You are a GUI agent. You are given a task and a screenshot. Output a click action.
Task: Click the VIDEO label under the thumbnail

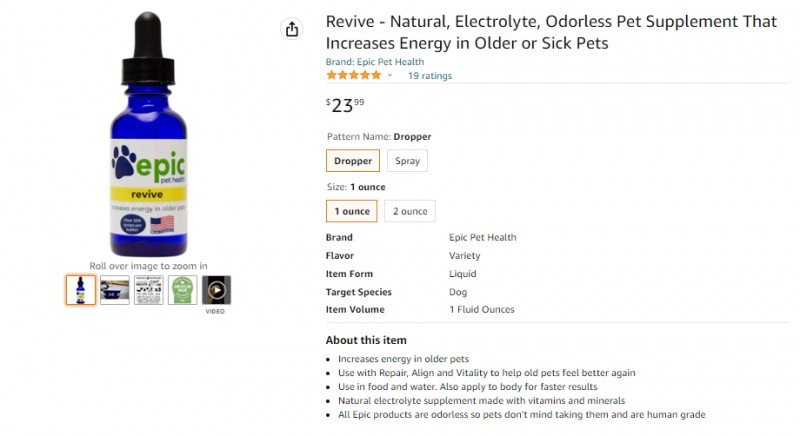click(x=216, y=311)
